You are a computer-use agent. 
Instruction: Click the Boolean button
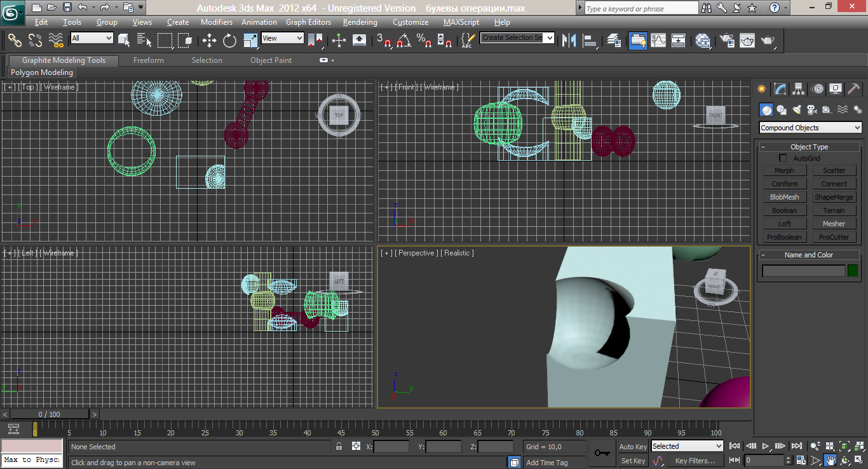(x=784, y=210)
